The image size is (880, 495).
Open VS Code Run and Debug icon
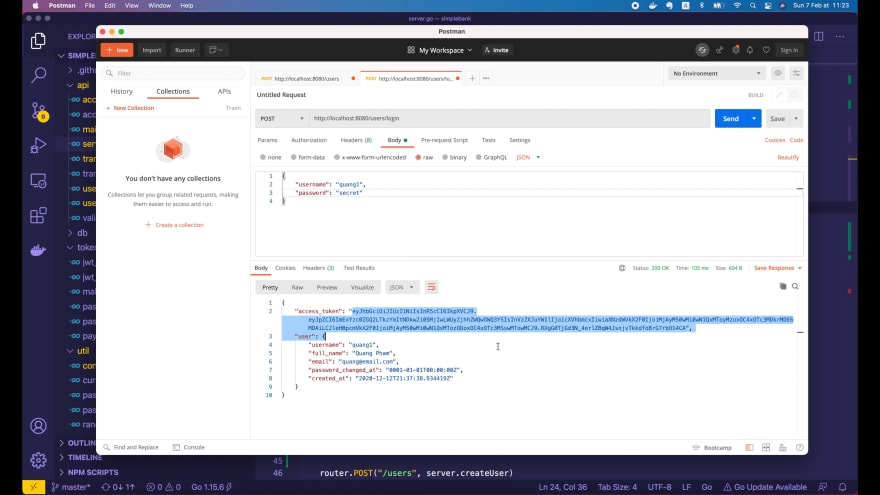(38, 145)
